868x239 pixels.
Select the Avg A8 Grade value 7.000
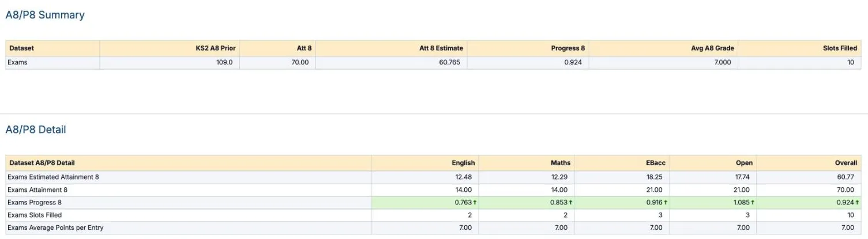722,62
